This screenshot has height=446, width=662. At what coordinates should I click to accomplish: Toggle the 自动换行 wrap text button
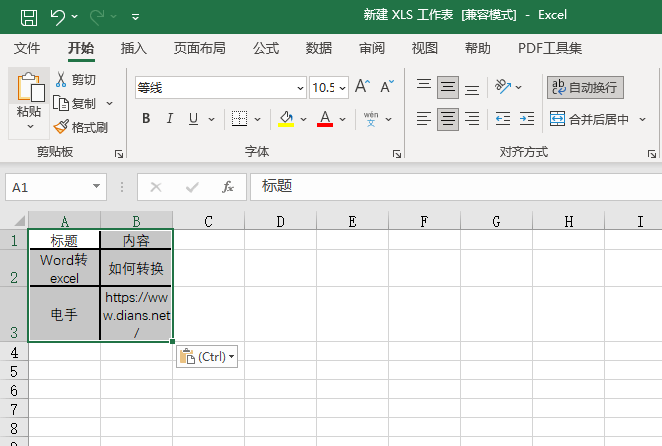click(x=585, y=87)
